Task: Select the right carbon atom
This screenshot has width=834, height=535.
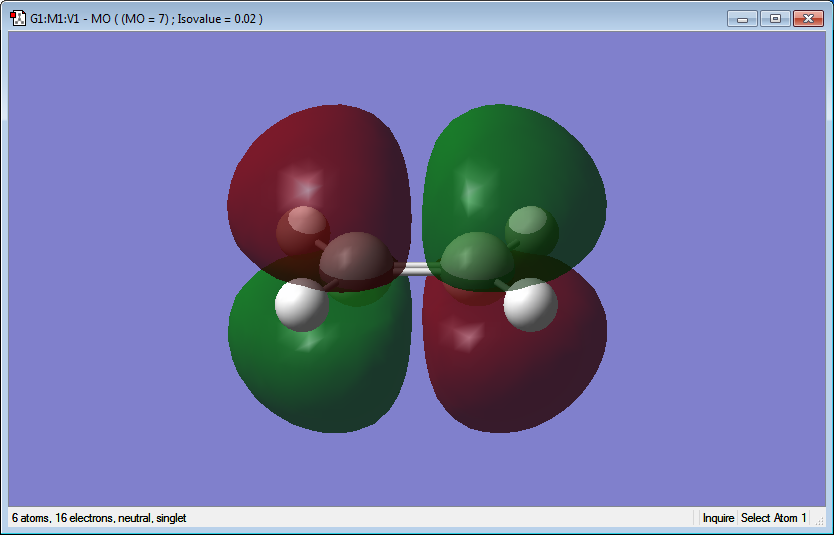Action: [x=477, y=269]
